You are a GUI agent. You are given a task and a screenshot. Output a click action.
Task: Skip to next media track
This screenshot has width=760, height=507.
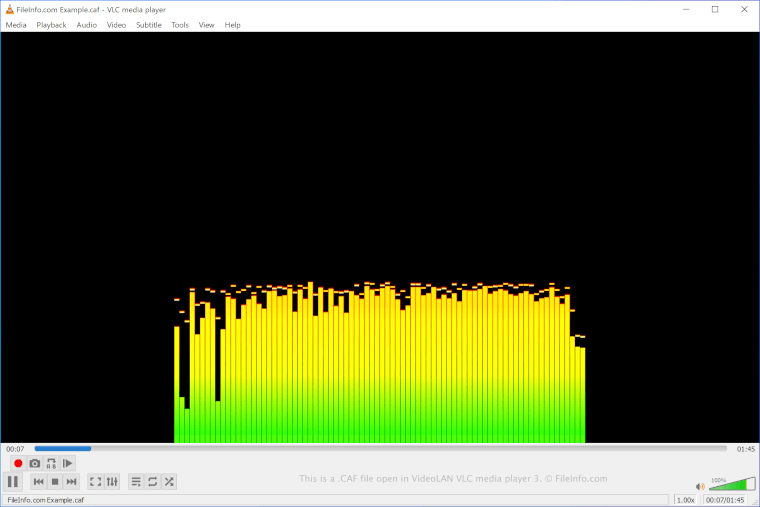[x=71, y=482]
